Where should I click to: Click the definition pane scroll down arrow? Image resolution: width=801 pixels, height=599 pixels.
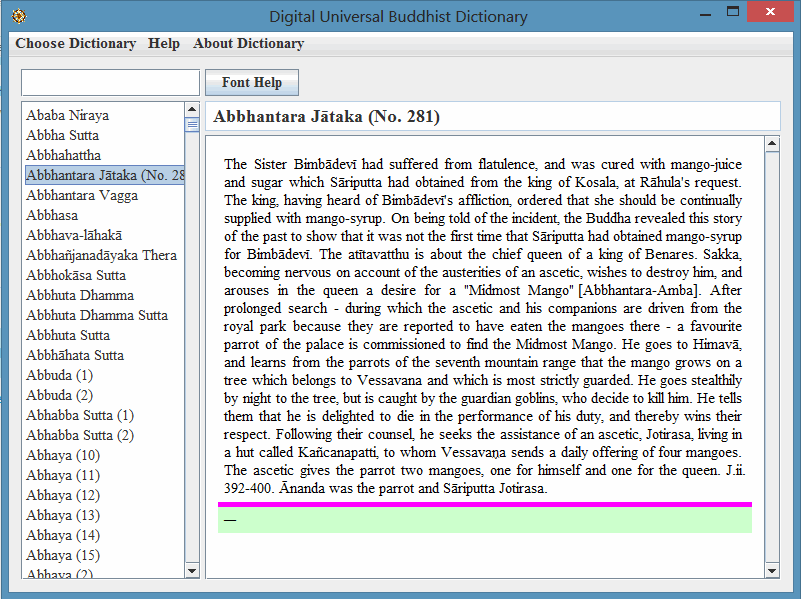click(x=772, y=571)
